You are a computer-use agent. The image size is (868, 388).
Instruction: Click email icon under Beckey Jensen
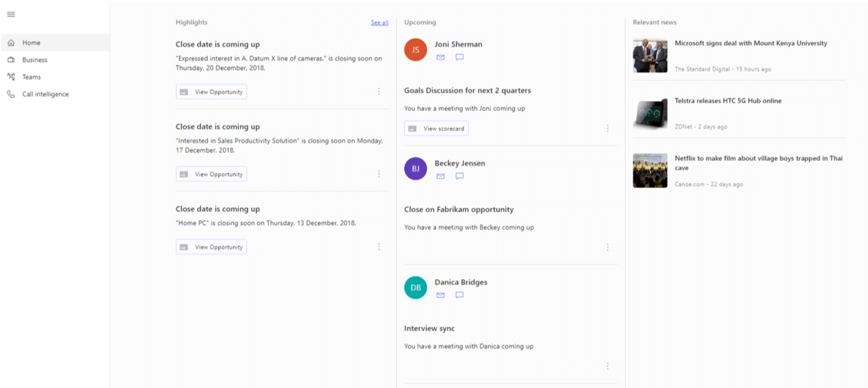click(x=440, y=176)
